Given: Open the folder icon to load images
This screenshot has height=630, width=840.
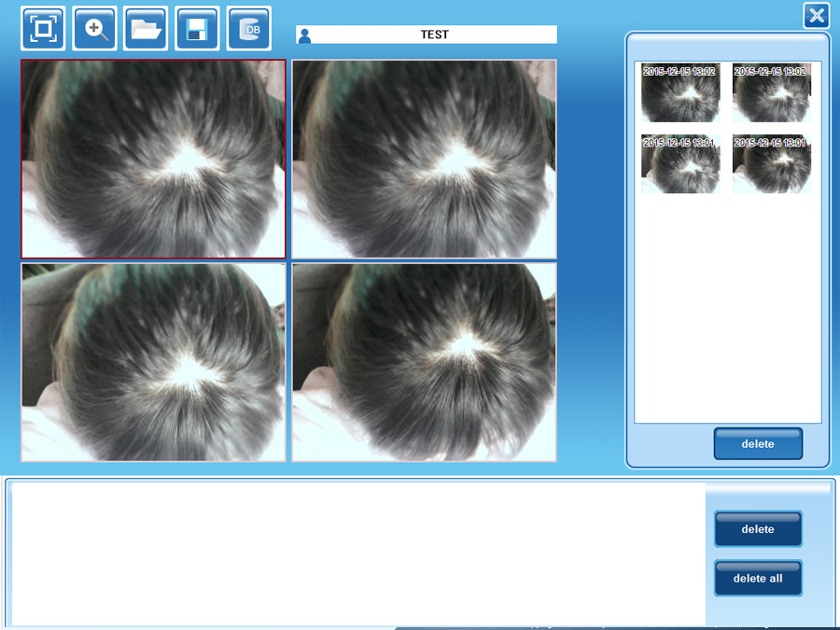Looking at the screenshot, I should 146,29.
